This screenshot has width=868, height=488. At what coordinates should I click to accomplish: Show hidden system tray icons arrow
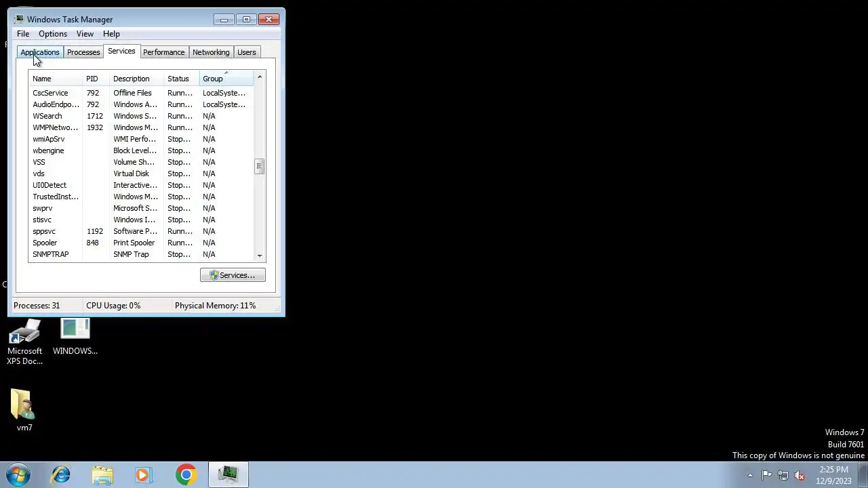pos(750,475)
